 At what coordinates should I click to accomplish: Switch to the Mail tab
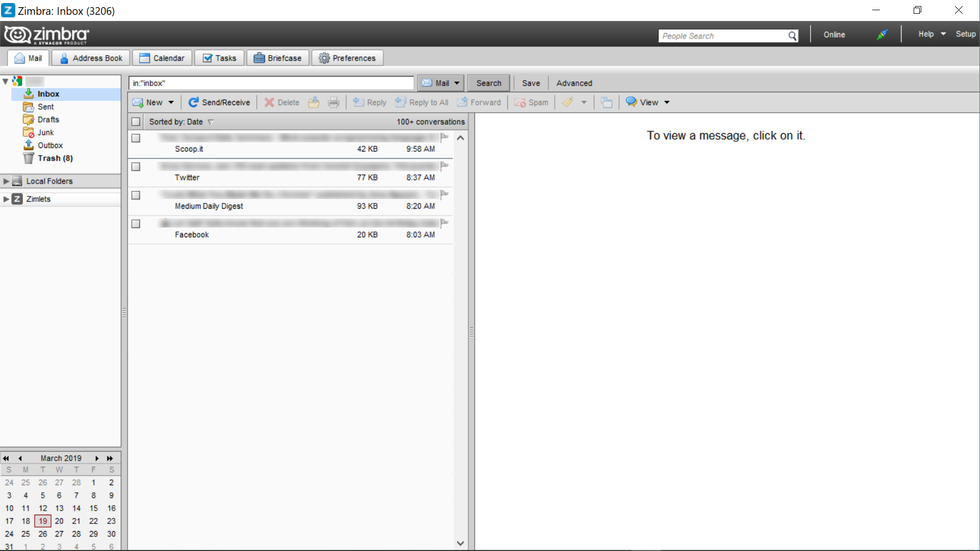coord(29,58)
